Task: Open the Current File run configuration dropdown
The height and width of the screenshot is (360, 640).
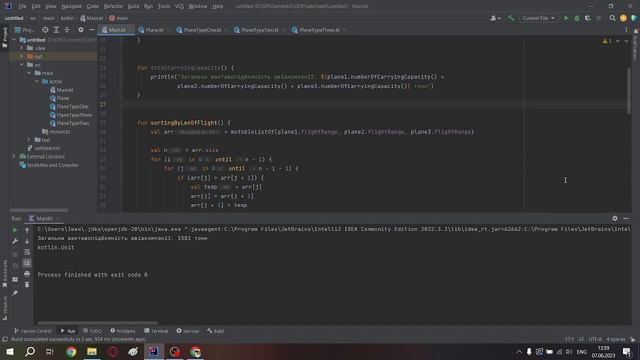Action: click(538, 18)
